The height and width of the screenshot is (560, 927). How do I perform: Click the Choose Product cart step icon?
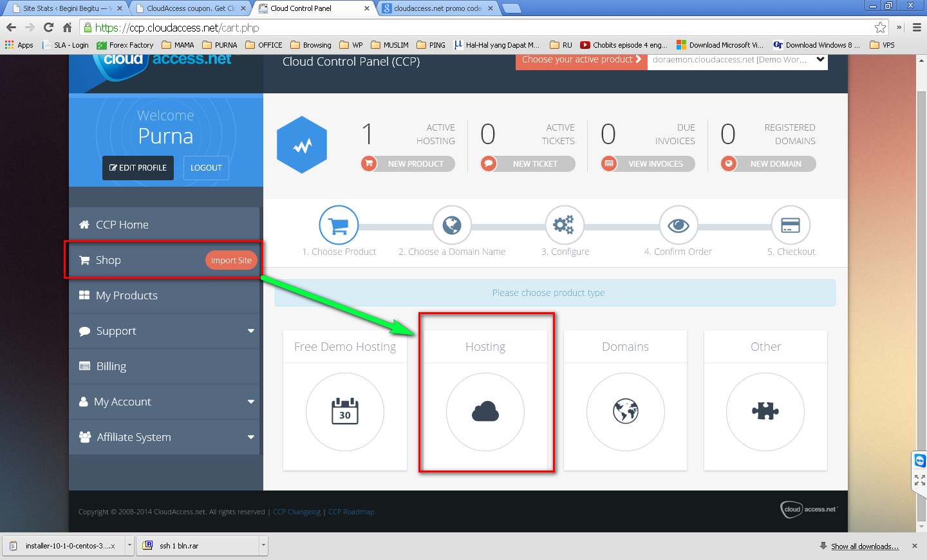[x=339, y=225]
